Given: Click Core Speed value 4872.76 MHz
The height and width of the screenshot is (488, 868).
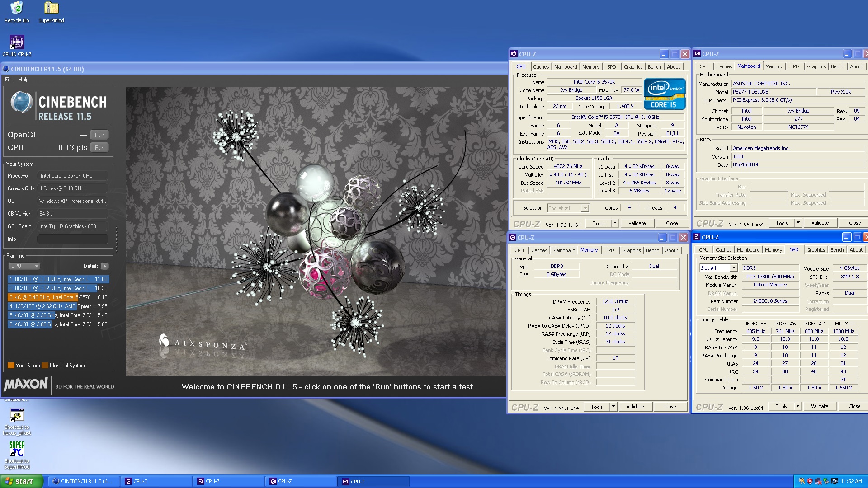Looking at the screenshot, I should [x=568, y=167].
